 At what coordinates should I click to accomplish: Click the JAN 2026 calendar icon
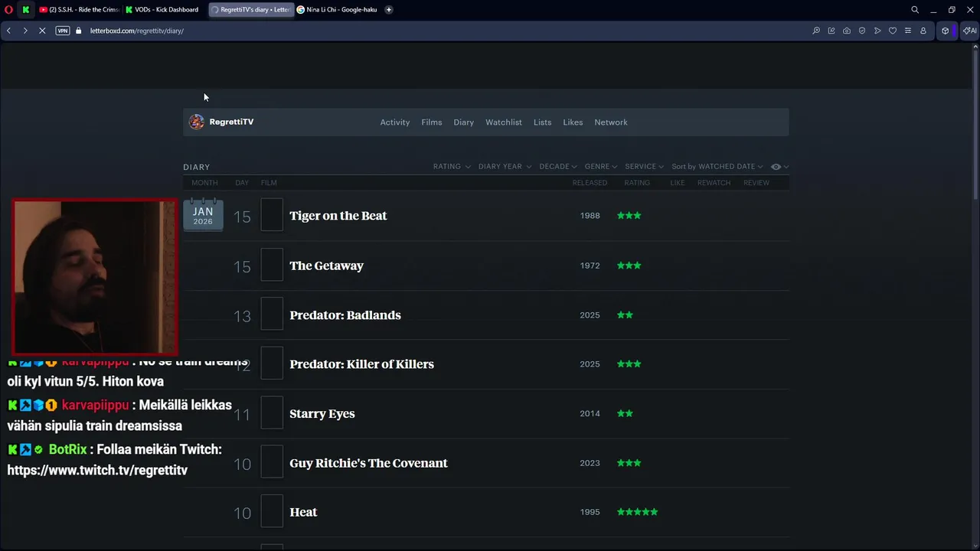pyautogui.click(x=203, y=215)
